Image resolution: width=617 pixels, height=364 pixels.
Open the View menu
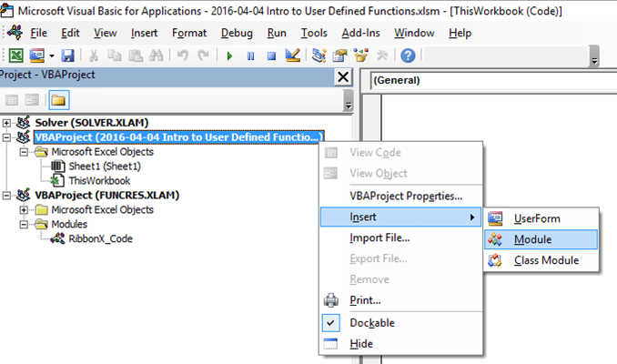[105, 33]
